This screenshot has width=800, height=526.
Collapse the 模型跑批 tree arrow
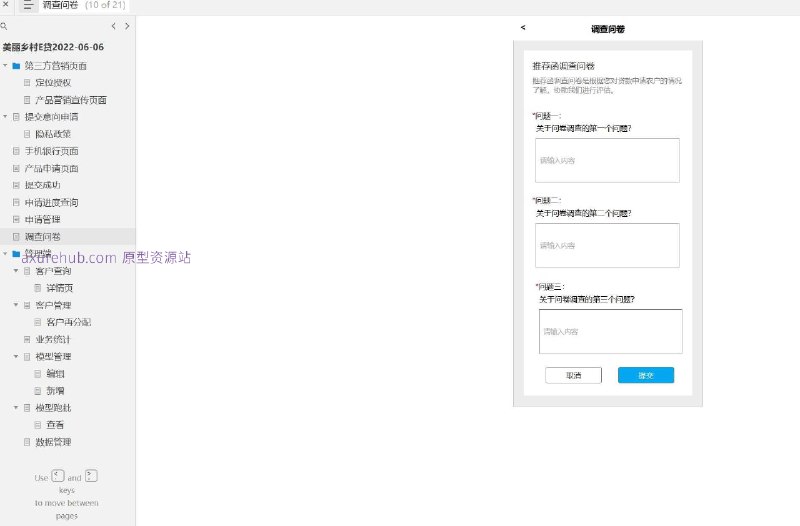[x=16, y=407]
